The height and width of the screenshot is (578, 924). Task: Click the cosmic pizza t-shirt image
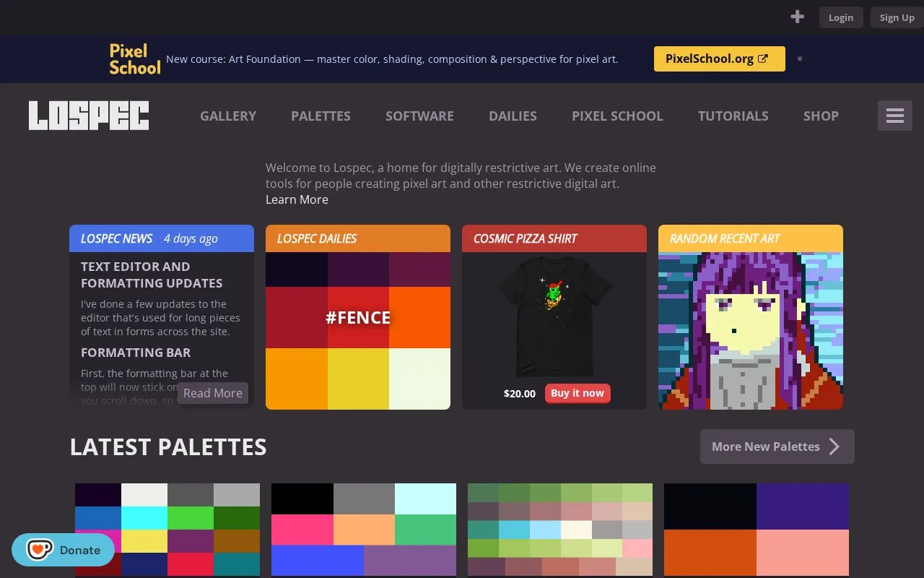click(x=554, y=316)
